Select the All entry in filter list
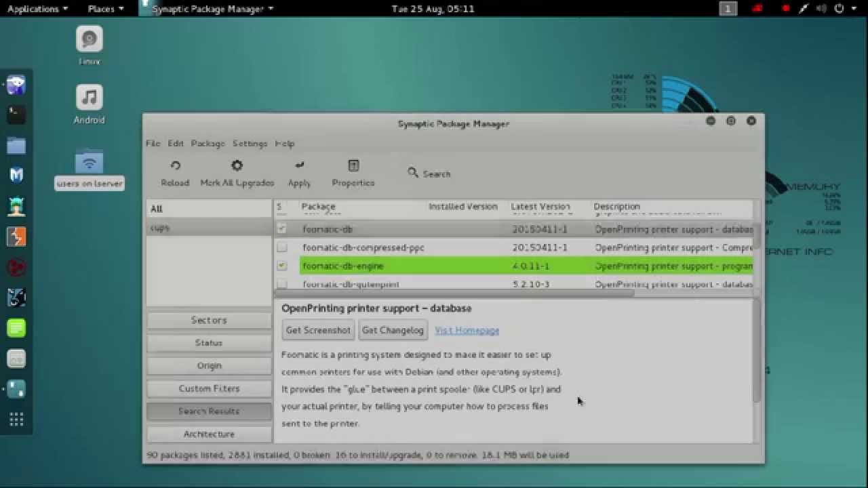This screenshot has width=868, height=488. [x=209, y=209]
